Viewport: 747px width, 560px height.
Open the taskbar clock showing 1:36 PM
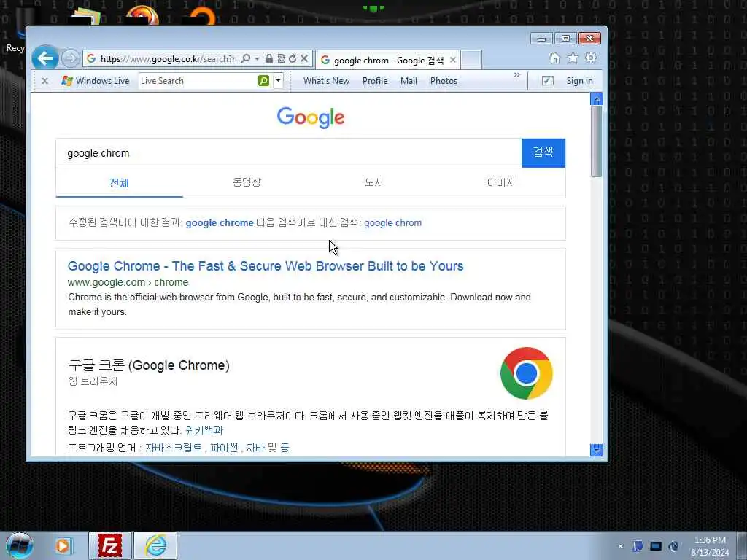point(710,546)
